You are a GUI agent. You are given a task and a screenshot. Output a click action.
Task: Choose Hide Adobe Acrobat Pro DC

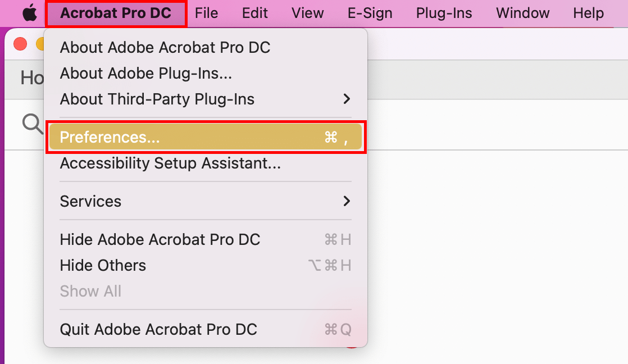[x=160, y=240]
